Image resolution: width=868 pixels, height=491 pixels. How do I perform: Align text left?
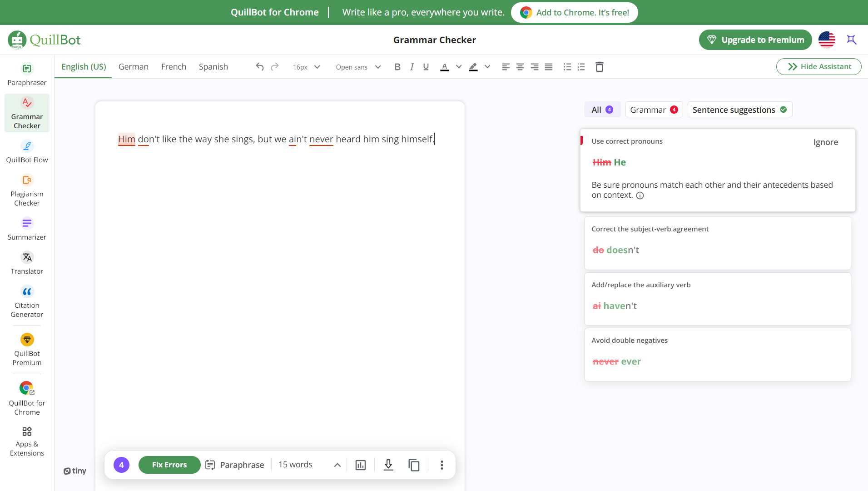[506, 67]
